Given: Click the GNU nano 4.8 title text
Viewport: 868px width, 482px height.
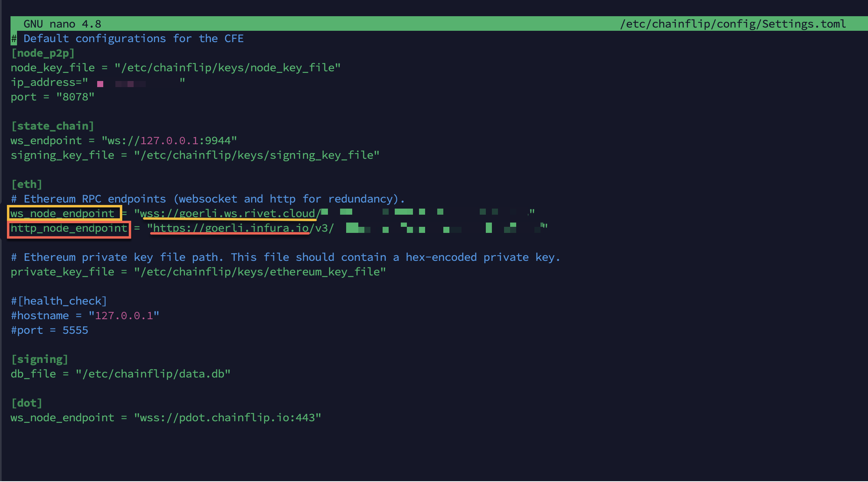Looking at the screenshot, I should point(62,24).
